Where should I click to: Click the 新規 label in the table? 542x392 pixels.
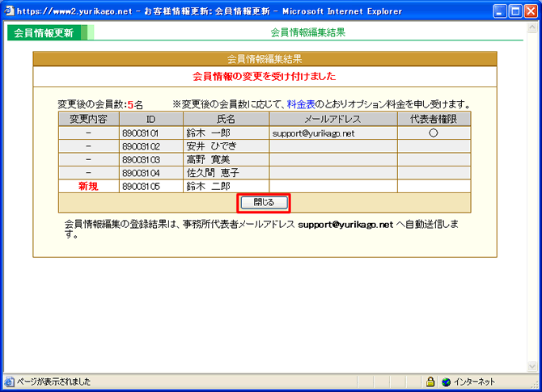pyautogui.click(x=88, y=186)
